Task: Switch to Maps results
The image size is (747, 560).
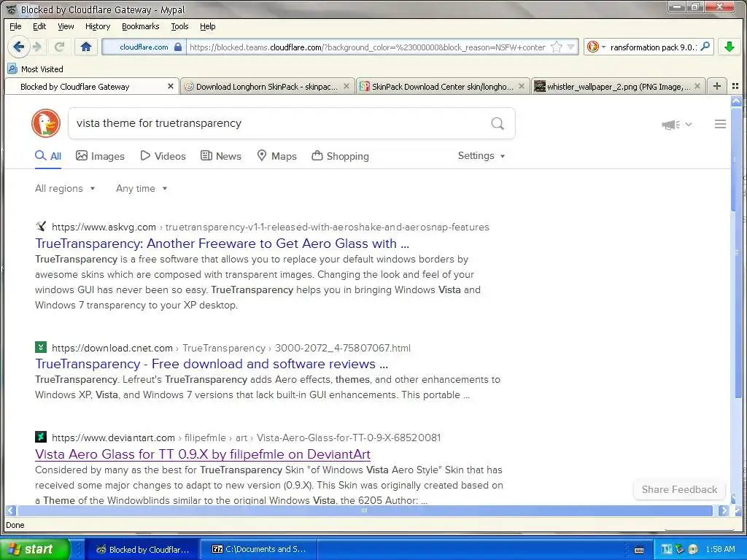Action: (x=276, y=156)
